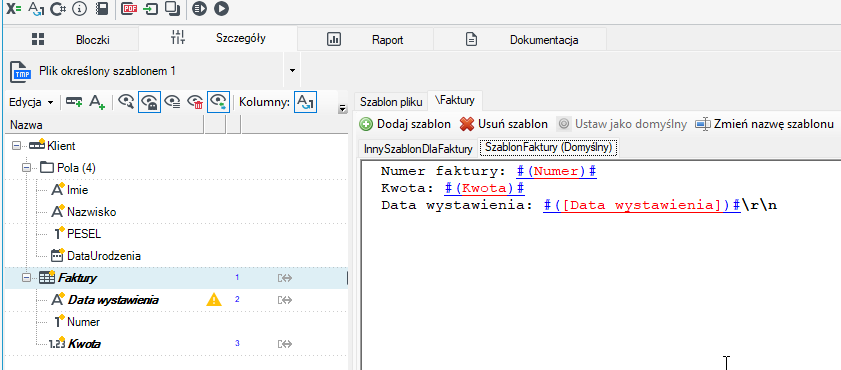Click the add record icon with green plus

pos(74,102)
